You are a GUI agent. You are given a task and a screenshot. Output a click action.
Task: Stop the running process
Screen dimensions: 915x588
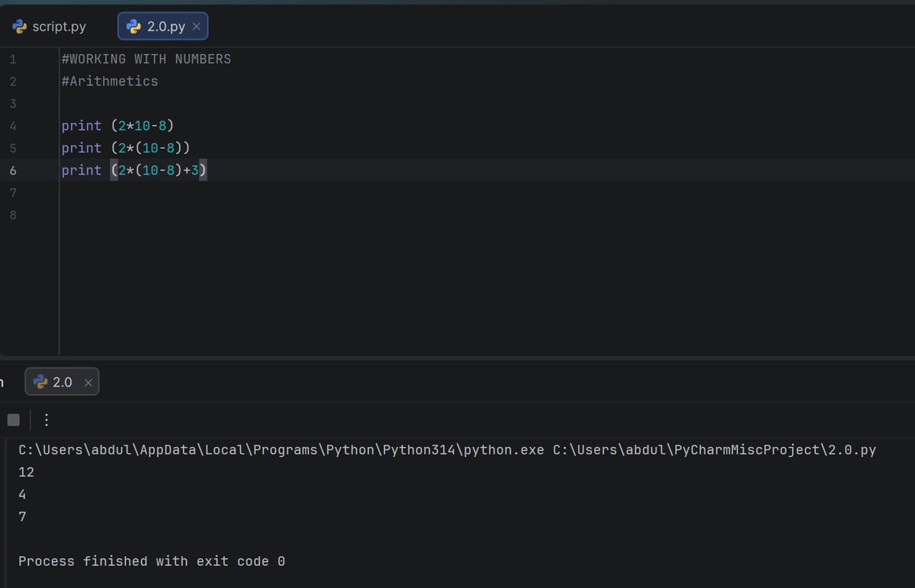tap(13, 419)
